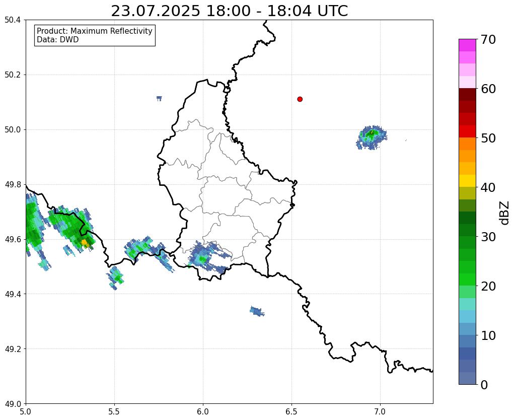Click longitude axis label '6.5'

pyautogui.click(x=291, y=411)
